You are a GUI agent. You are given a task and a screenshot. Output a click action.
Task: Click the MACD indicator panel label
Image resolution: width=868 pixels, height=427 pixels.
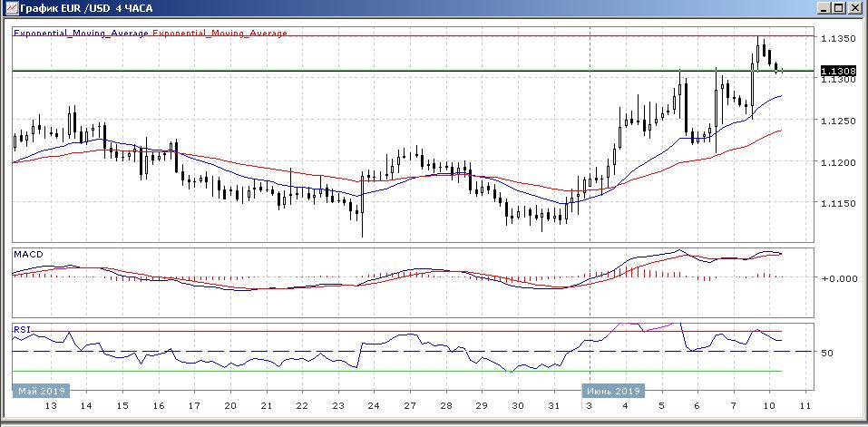click(x=28, y=254)
